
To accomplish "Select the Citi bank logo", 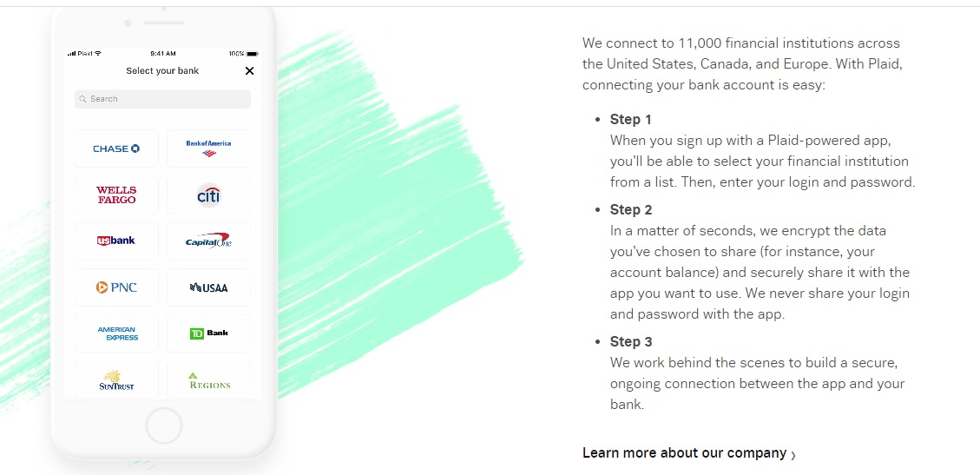I will [x=208, y=195].
